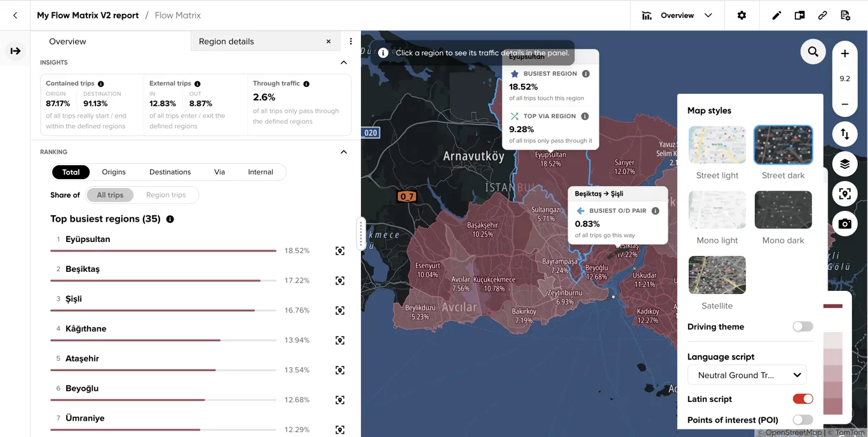Switch to Region details tab
The image size is (868, 437).
point(226,41)
